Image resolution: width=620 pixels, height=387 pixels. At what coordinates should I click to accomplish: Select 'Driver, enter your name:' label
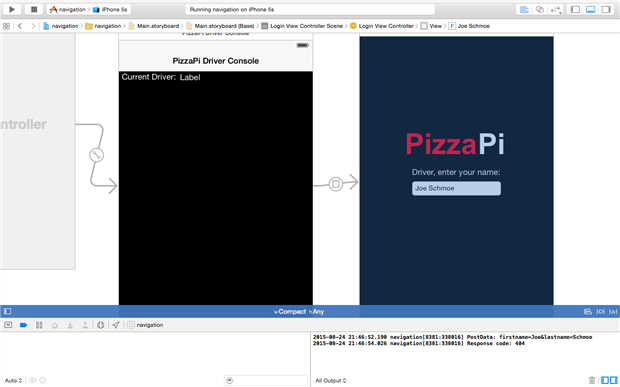456,172
